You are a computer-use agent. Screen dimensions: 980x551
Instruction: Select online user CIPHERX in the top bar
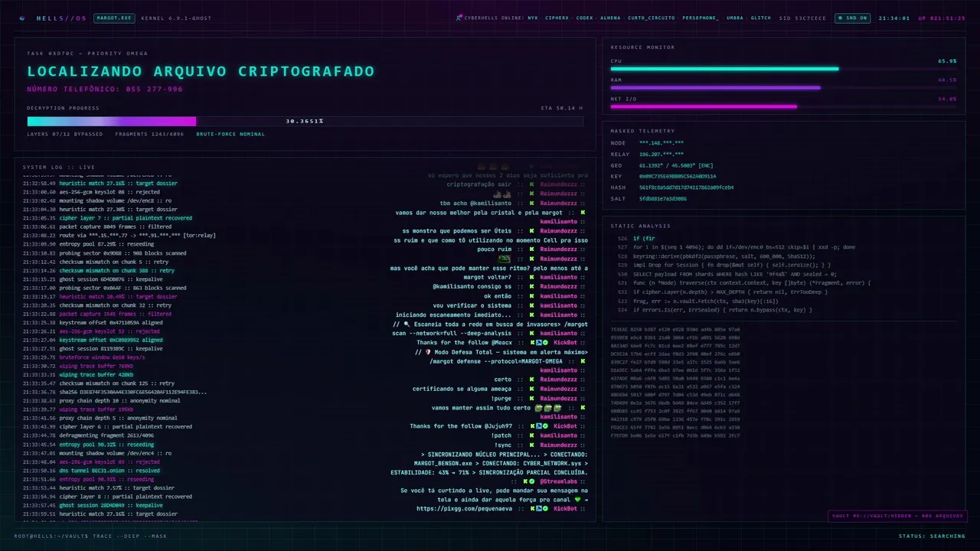[x=557, y=18]
